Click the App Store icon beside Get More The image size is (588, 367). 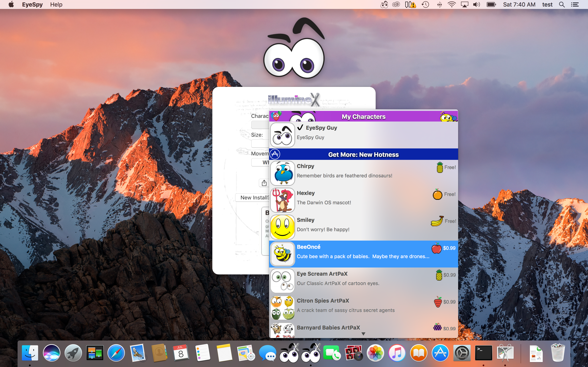point(275,154)
